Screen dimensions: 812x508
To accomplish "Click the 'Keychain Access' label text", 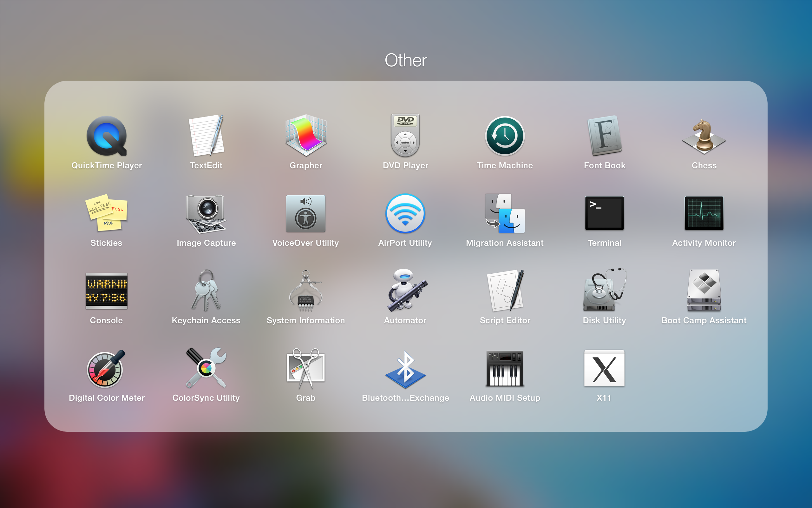I will click(x=206, y=321).
